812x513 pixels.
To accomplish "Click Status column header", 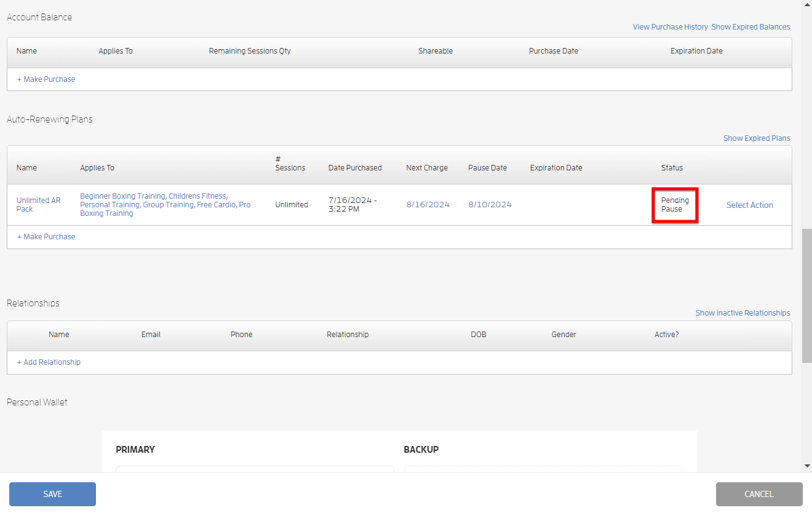I will (672, 168).
